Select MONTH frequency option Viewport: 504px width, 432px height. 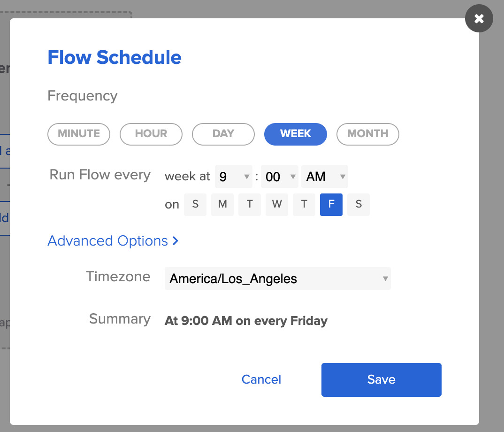pyautogui.click(x=368, y=134)
